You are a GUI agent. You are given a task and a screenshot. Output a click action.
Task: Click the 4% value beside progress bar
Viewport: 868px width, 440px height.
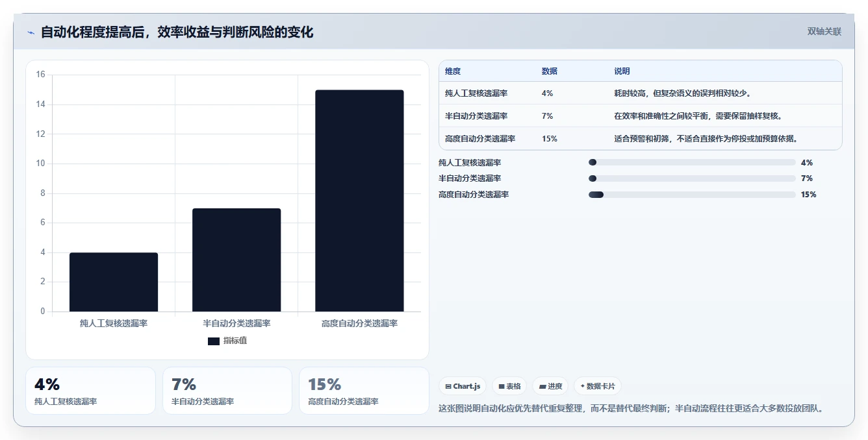807,163
